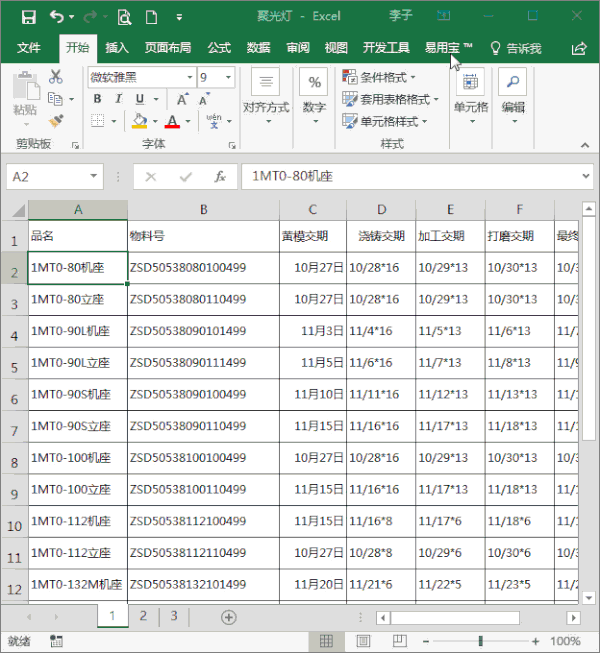
Task: Apply red font color A
Action: pyautogui.click(x=172, y=121)
